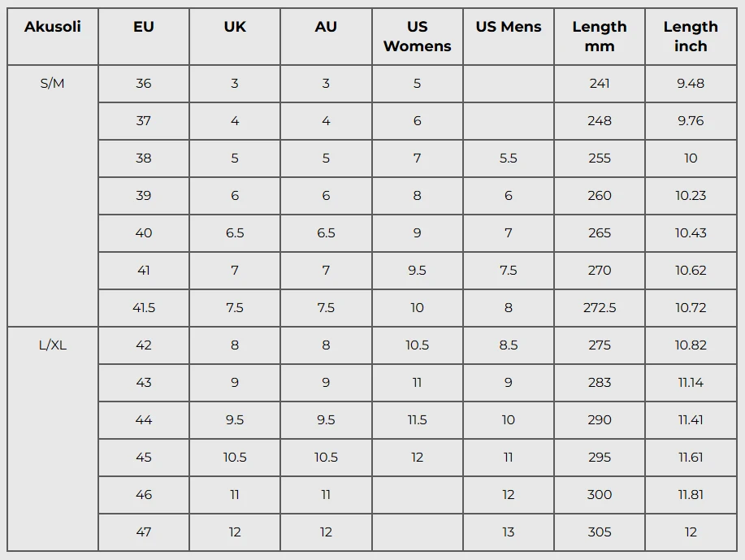
Task: Select the US Mens 13 cell
Action: (509, 532)
